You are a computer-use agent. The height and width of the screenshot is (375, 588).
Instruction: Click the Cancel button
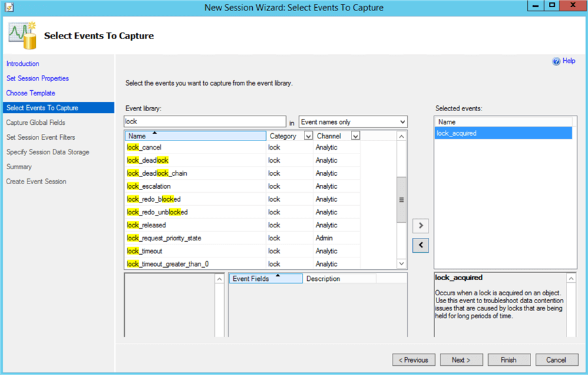pos(557,359)
